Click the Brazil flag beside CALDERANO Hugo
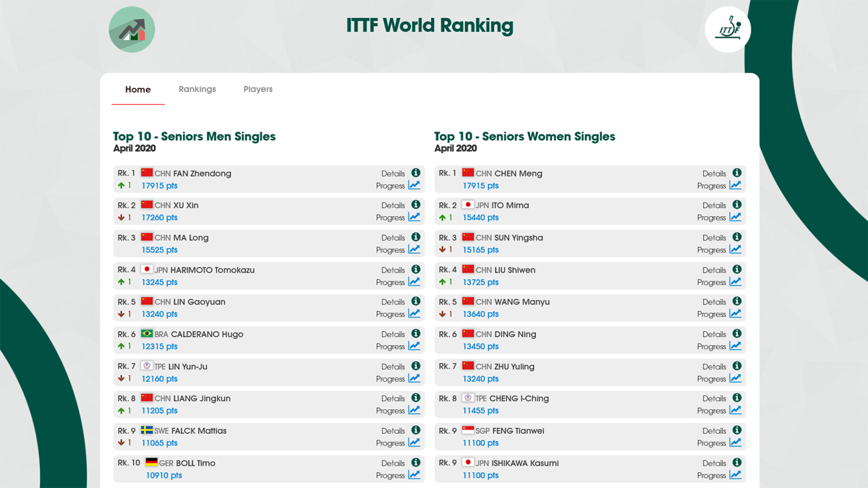868x488 pixels. pos(147,334)
